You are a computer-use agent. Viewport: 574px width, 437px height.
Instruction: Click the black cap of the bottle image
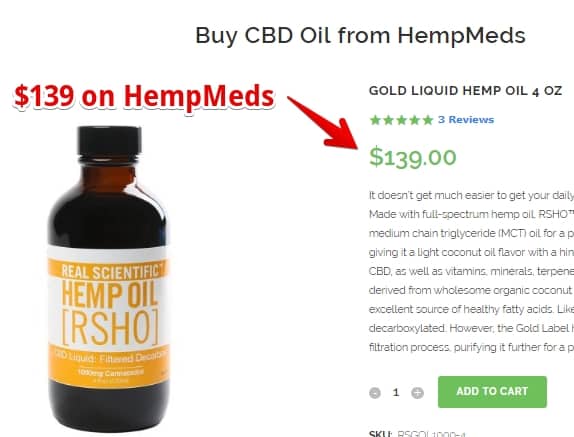coord(109,141)
